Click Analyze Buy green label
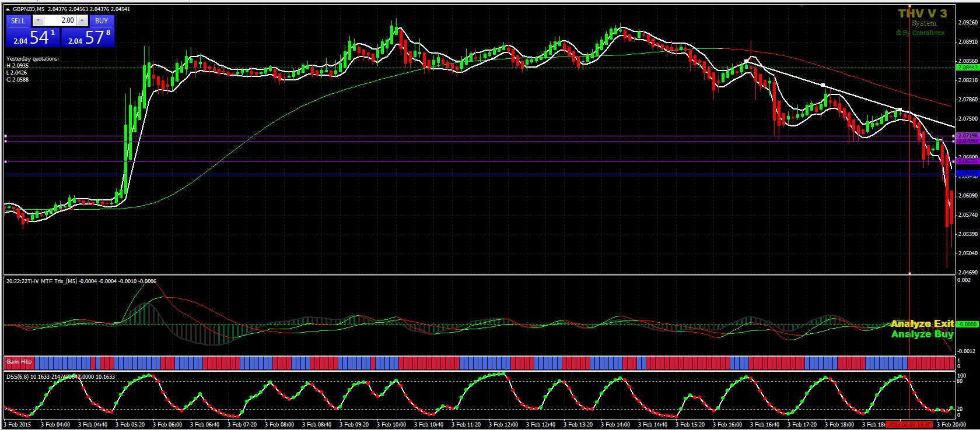Screen dimensions: 980x430 (x=922, y=334)
